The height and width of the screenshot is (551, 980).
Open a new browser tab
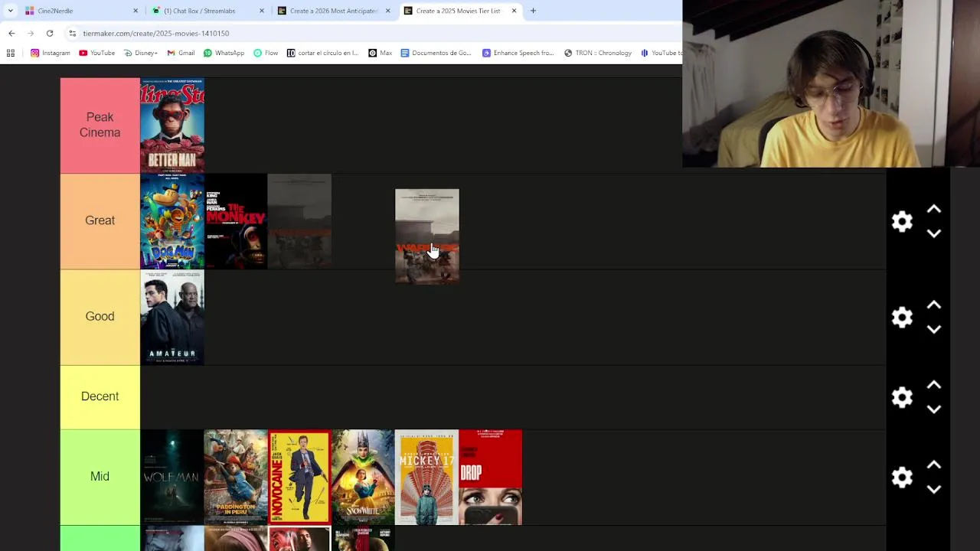click(x=533, y=11)
